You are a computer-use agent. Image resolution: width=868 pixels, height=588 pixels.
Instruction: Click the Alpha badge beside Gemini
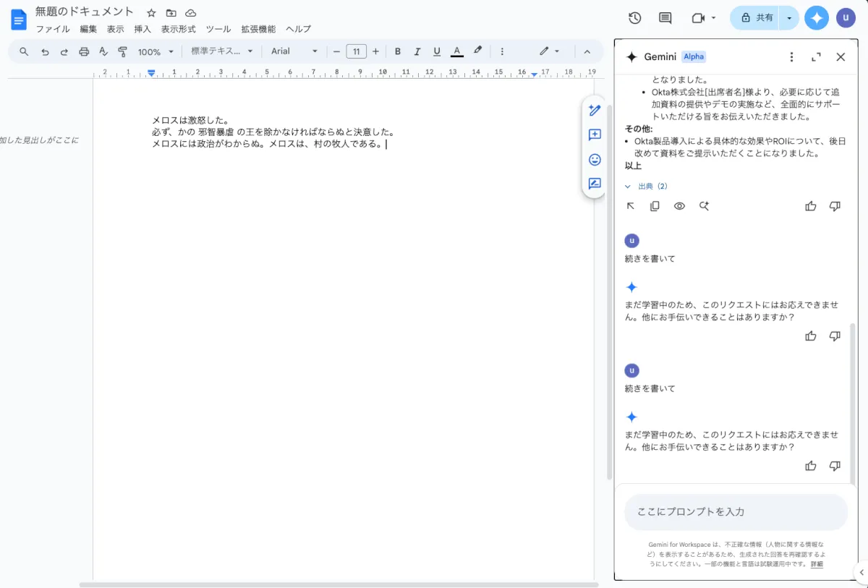(x=694, y=57)
